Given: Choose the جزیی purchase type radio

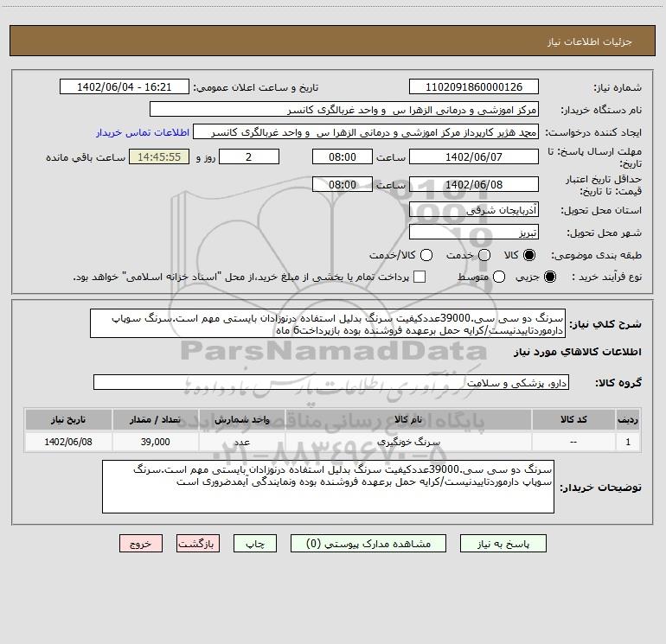Looking at the screenshot, I should 549,277.
